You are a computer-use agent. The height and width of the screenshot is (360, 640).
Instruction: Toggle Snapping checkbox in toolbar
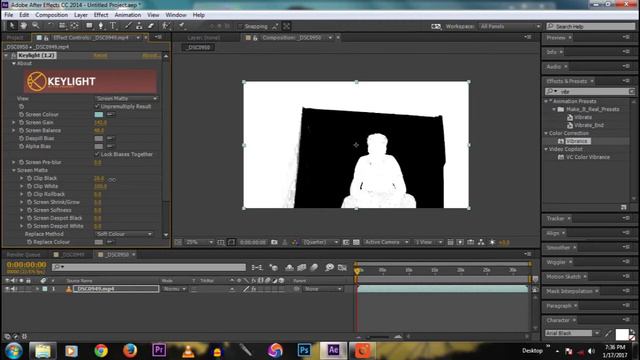click(240, 27)
